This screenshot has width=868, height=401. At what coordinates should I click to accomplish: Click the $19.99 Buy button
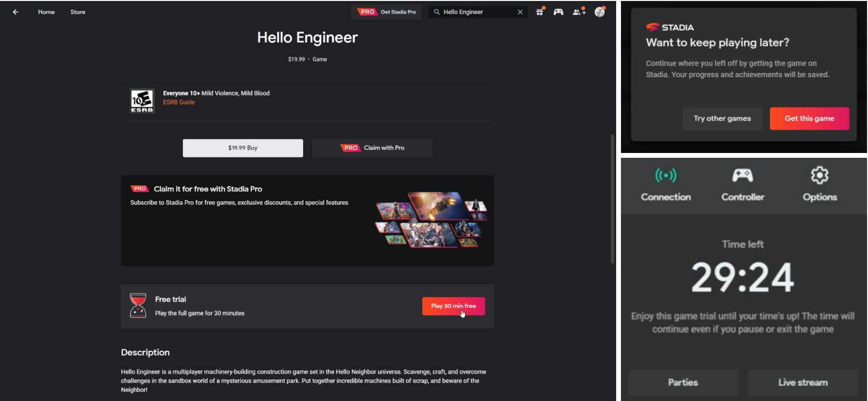point(243,148)
